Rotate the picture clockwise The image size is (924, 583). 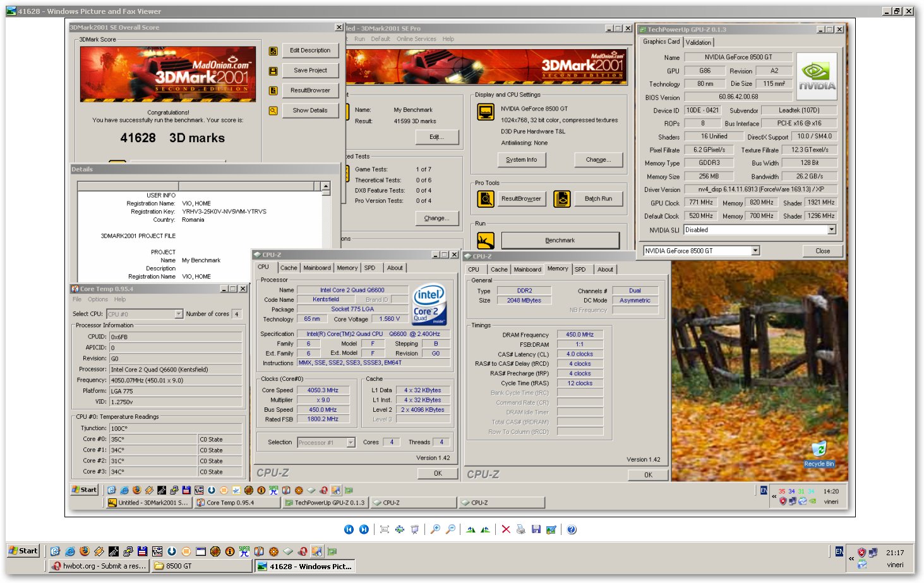point(471,529)
